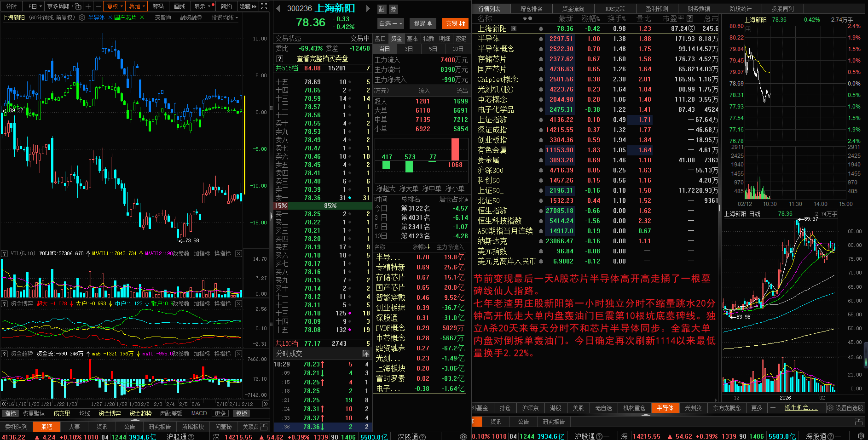Remove 半导体 overlay with its X
The image size is (868, 440).
click(x=110, y=17)
